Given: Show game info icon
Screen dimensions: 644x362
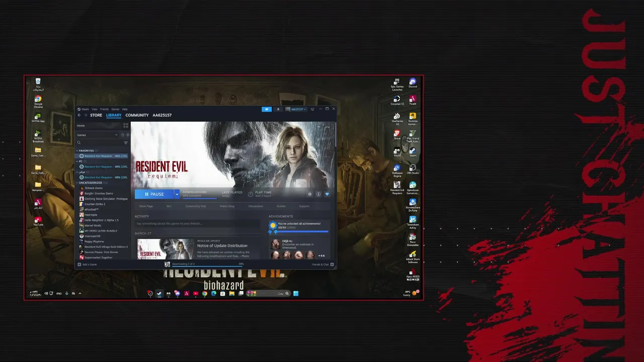Looking at the screenshot, I should 318,194.
